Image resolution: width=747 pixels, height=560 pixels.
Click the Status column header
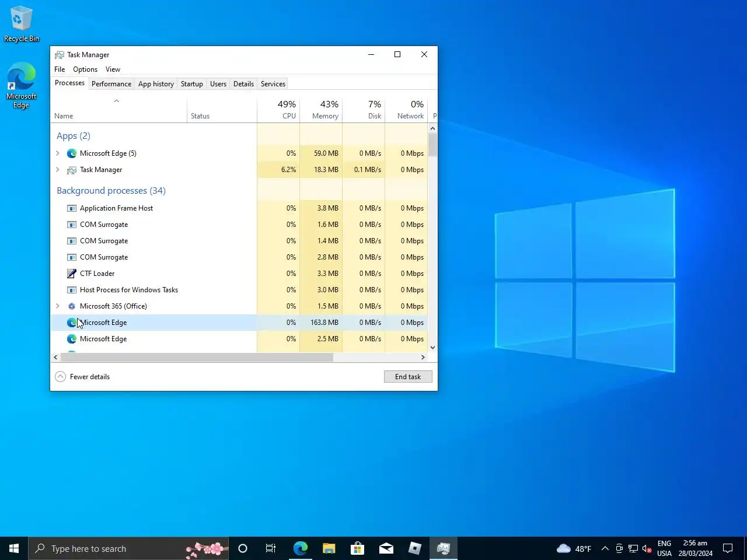click(222, 110)
